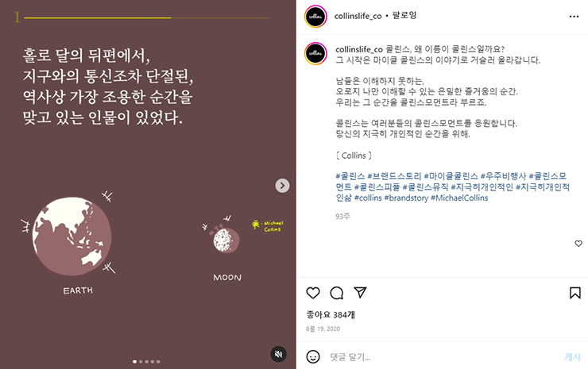Screen dimensions: 588x369
Task: Open comments with the speech bubble icon
Action: (336, 293)
